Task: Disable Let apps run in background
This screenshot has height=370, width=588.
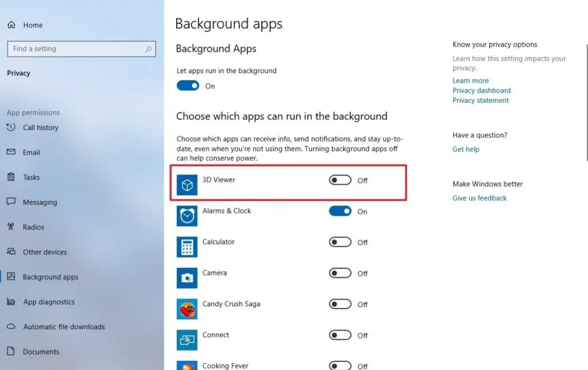Action: (x=188, y=86)
